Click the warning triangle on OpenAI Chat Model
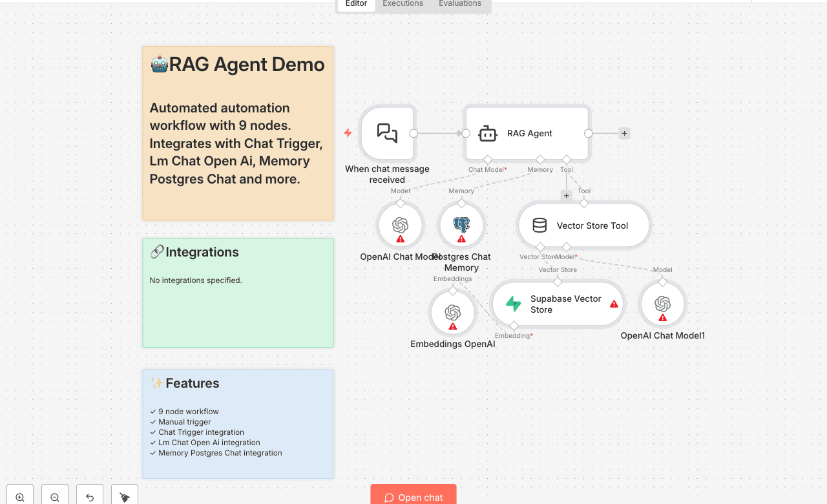The width and height of the screenshot is (827, 504). [x=400, y=238]
